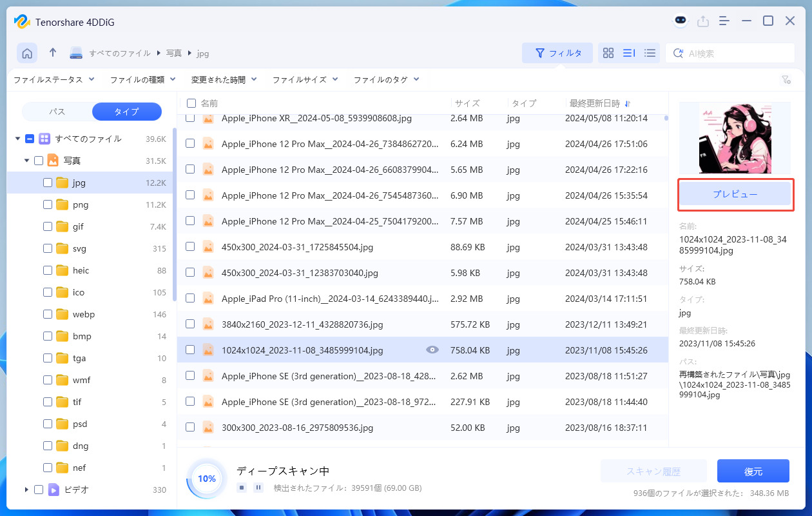Switch to grid thumbnail view

click(608, 53)
